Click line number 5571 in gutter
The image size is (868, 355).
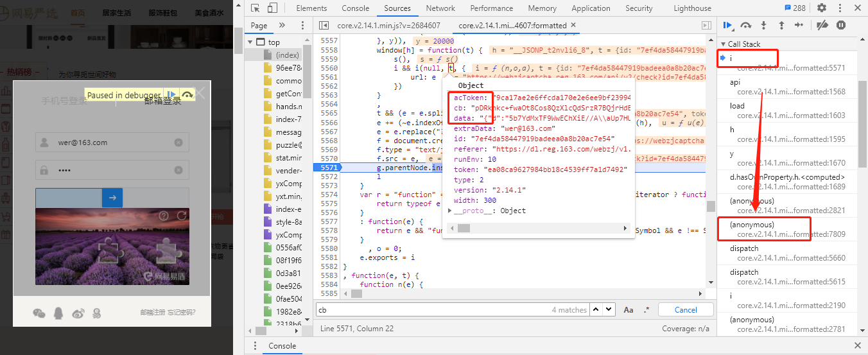[328, 168]
